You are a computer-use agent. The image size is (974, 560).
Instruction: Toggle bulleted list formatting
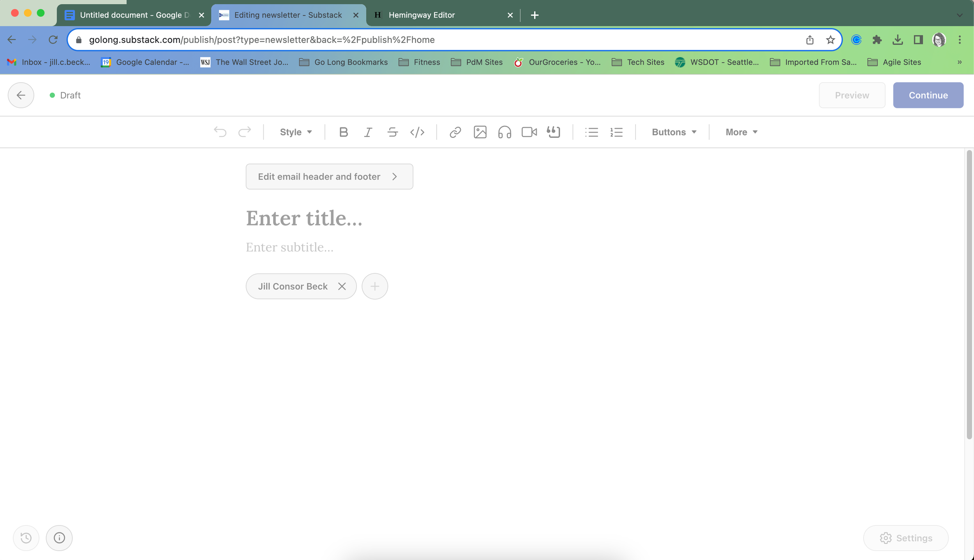[x=591, y=132]
